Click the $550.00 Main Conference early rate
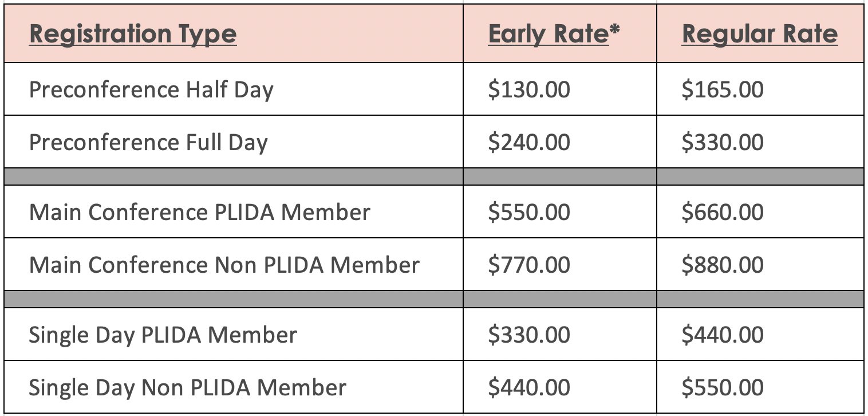 pyautogui.click(x=529, y=212)
